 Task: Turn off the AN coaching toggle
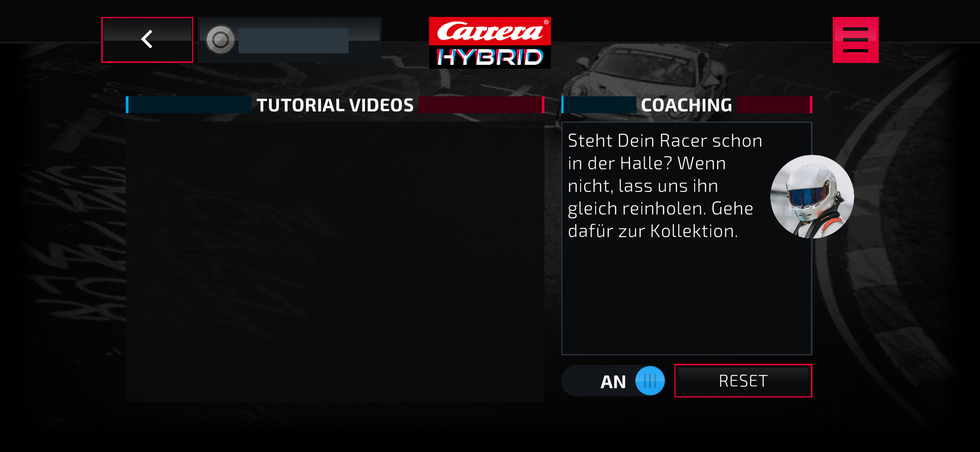coord(614,381)
